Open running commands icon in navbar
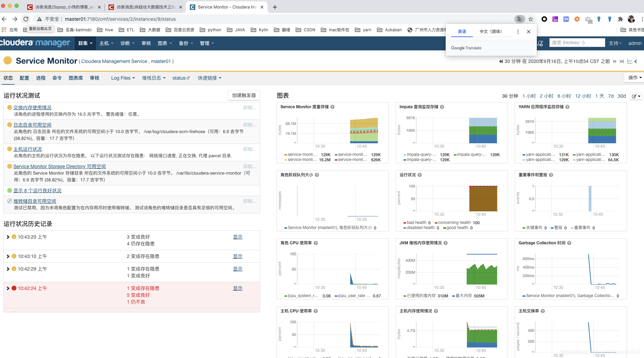 point(540,43)
